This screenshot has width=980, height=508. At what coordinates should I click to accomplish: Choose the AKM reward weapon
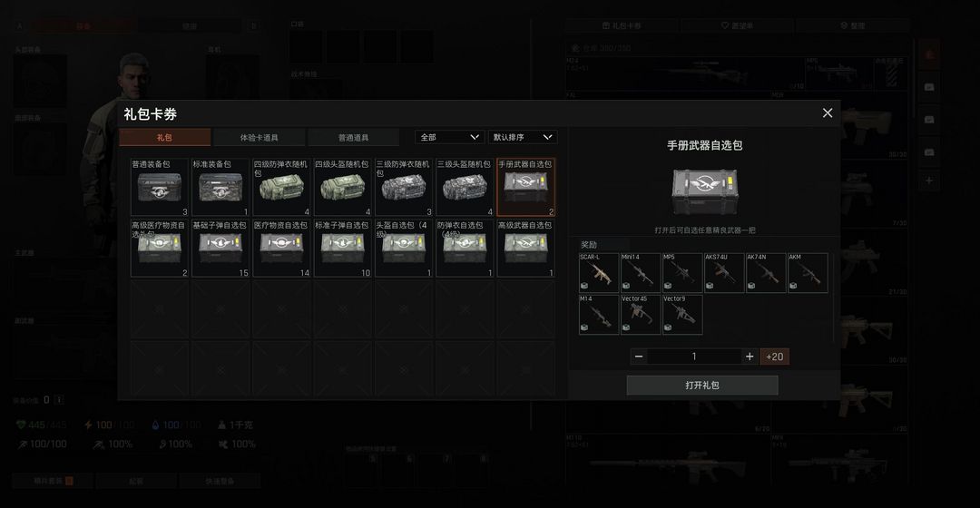coord(808,272)
